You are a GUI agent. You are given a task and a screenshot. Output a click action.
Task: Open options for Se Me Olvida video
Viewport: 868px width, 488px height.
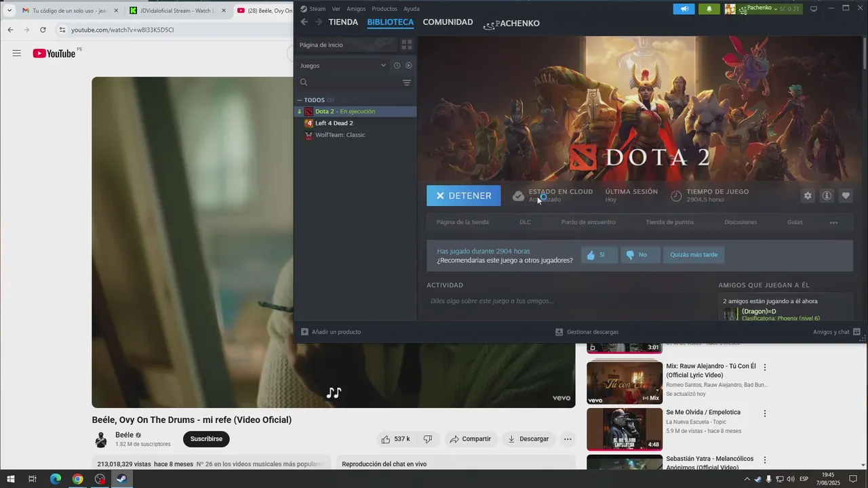click(x=765, y=413)
